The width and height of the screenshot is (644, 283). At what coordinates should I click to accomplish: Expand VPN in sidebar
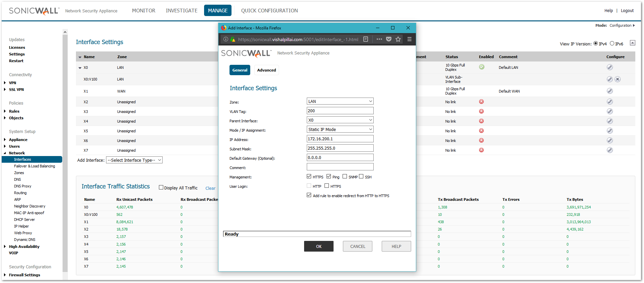[5, 83]
